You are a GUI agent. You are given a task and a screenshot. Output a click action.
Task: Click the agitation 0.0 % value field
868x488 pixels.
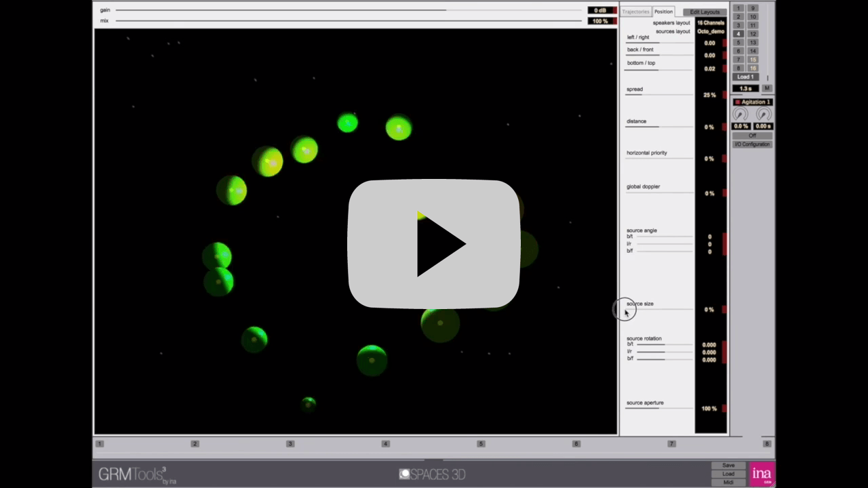[x=741, y=127]
